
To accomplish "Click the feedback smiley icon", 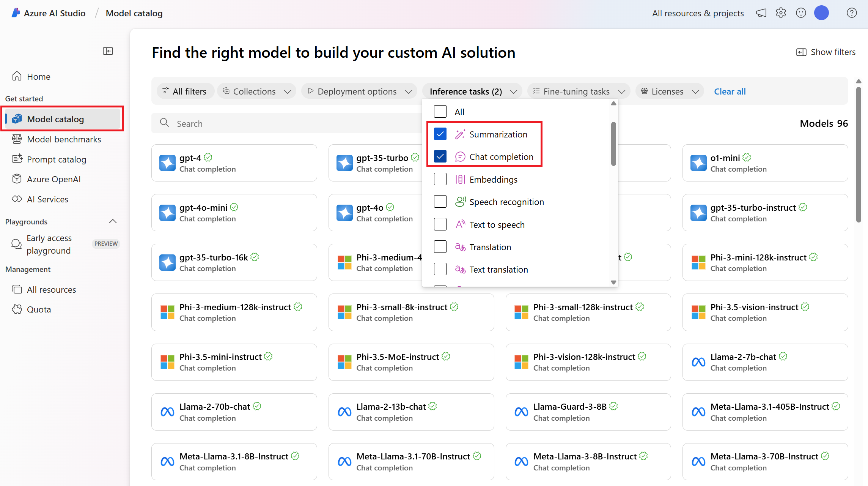I will (x=801, y=13).
